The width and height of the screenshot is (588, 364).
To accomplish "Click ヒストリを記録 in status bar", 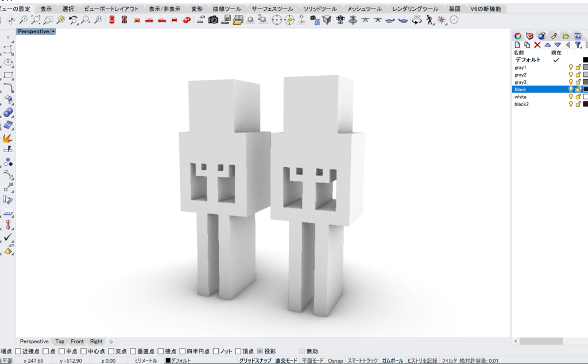I will [x=422, y=361].
